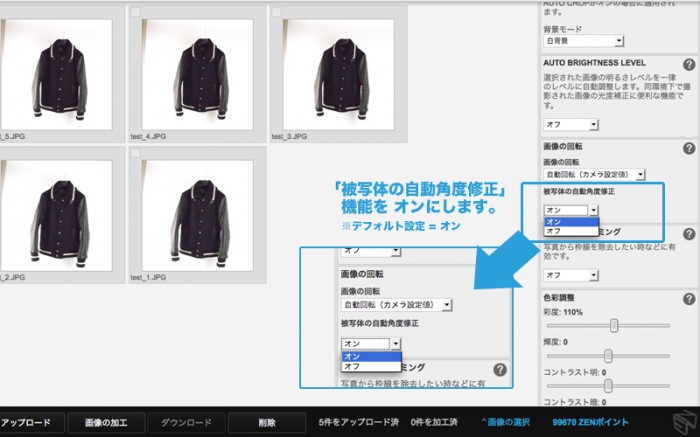This screenshot has height=437, width=700.
Task: Open 画像の回転 dropdown in right sidebar
Action: point(587,174)
